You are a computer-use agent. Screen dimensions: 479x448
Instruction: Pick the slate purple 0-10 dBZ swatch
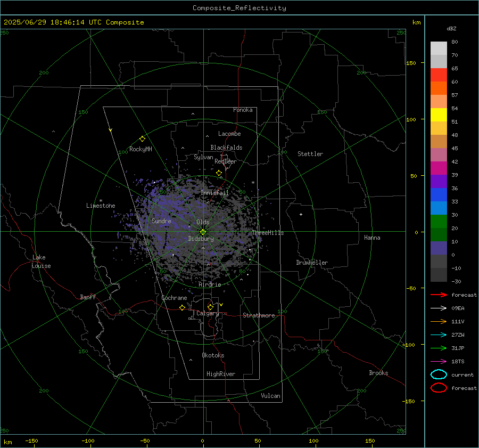click(439, 248)
